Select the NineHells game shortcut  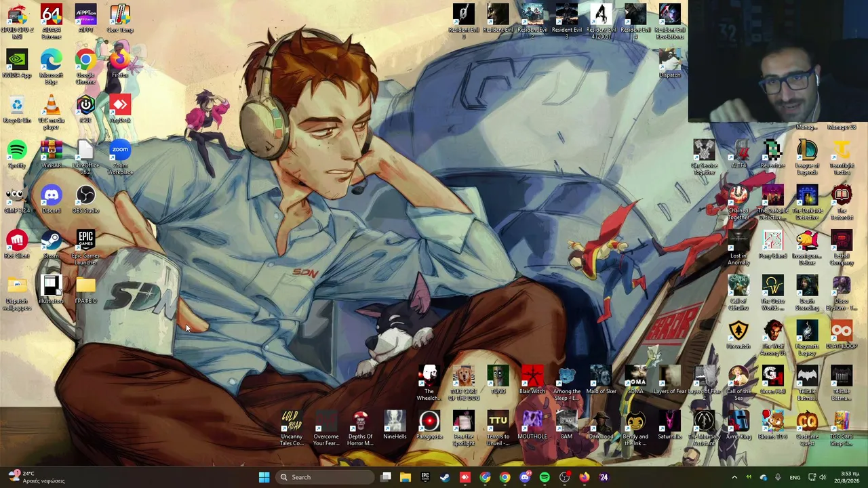pos(395,426)
